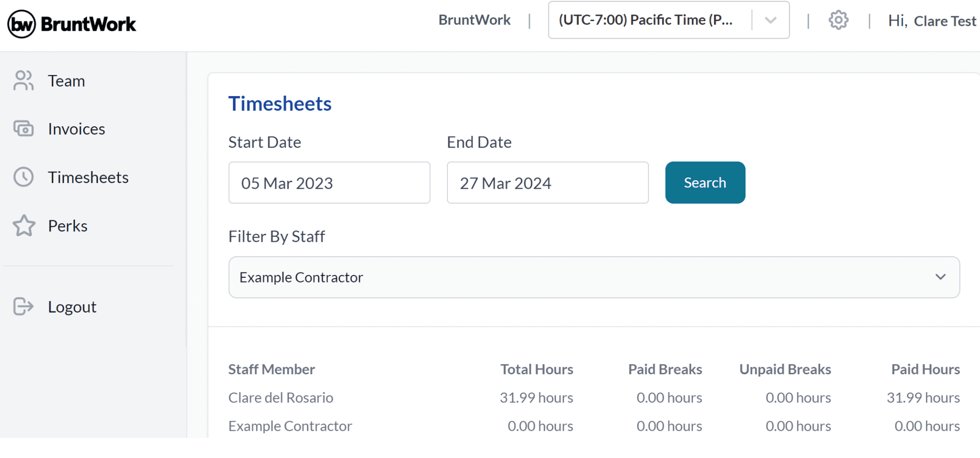The width and height of the screenshot is (980, 458).
Task: Click the Perks star icon
Action: 23,226
